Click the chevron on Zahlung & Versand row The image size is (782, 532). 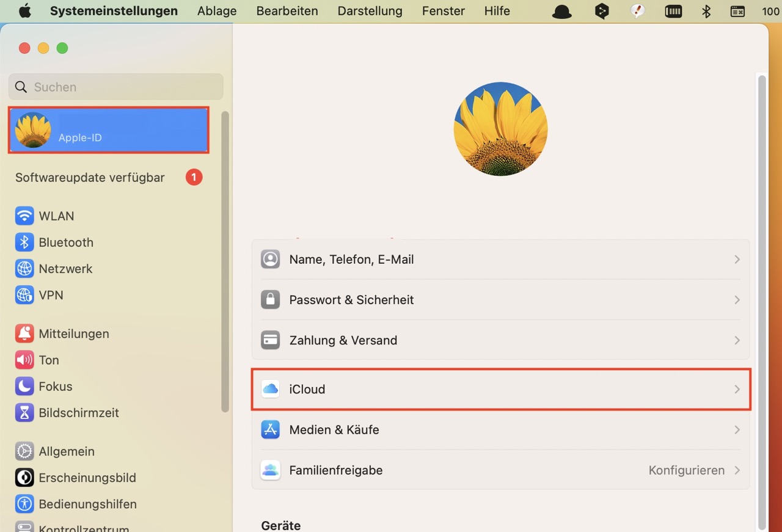pos(737,340)
